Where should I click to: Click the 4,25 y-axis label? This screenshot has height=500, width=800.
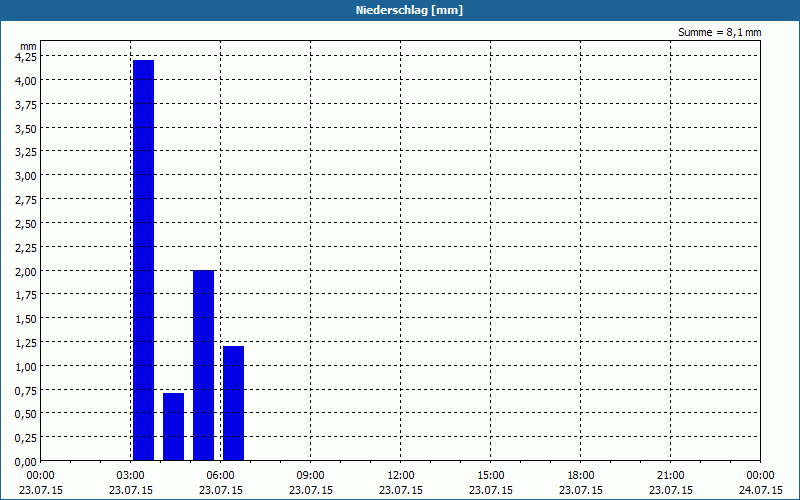(x=26, y=57)
